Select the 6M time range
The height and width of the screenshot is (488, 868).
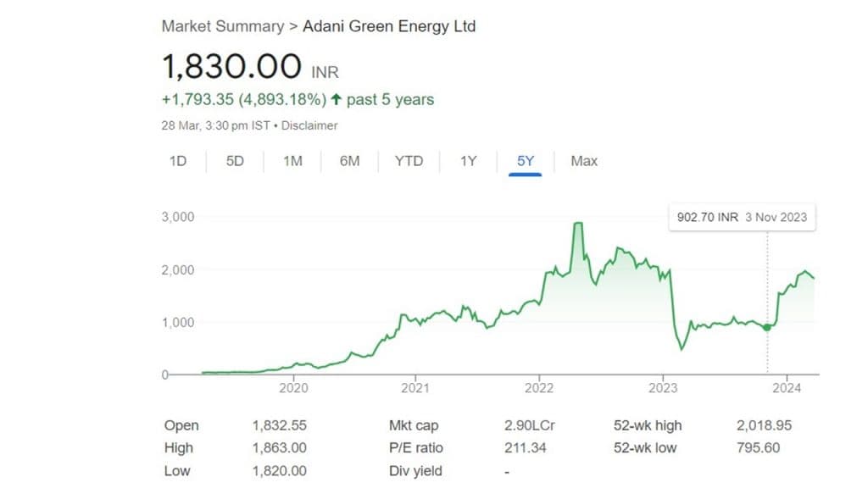pos(349,161)
